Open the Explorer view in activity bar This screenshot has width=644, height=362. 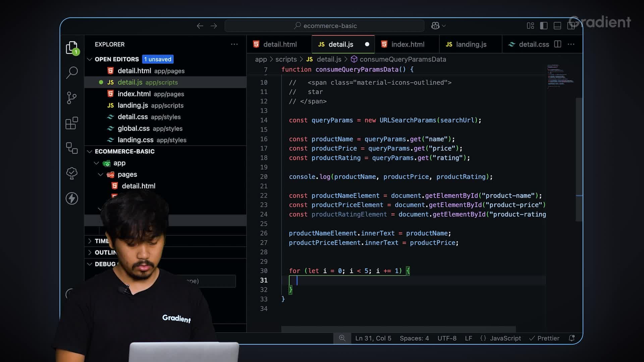click(x=72, y=48)
